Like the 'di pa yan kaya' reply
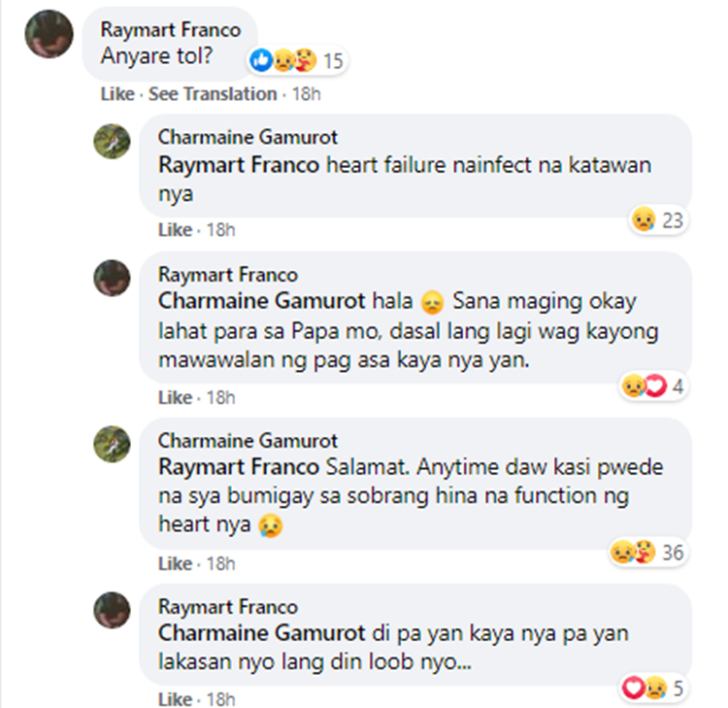Viewport: 728px width, 708px height. click(175, 699)
